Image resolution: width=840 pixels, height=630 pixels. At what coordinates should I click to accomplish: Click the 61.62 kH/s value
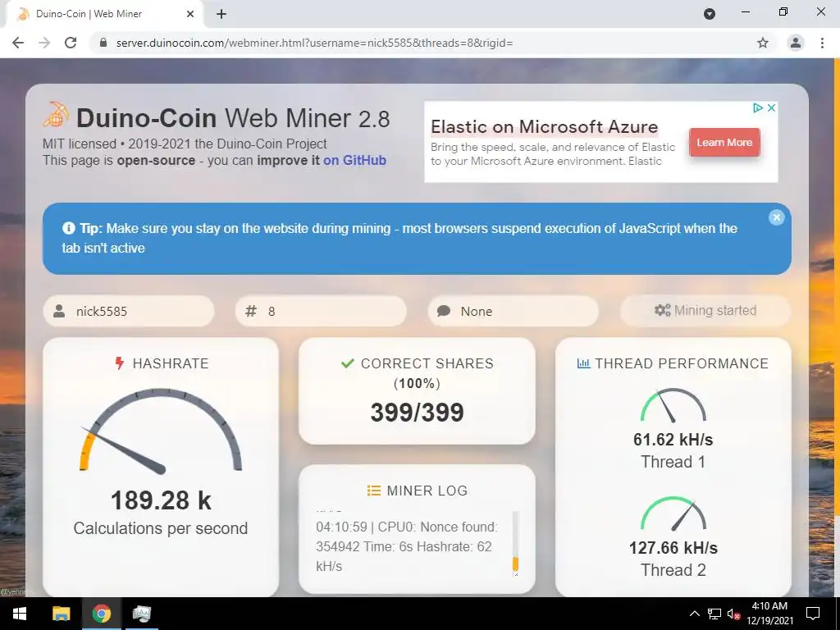click(x=673, y=440)
